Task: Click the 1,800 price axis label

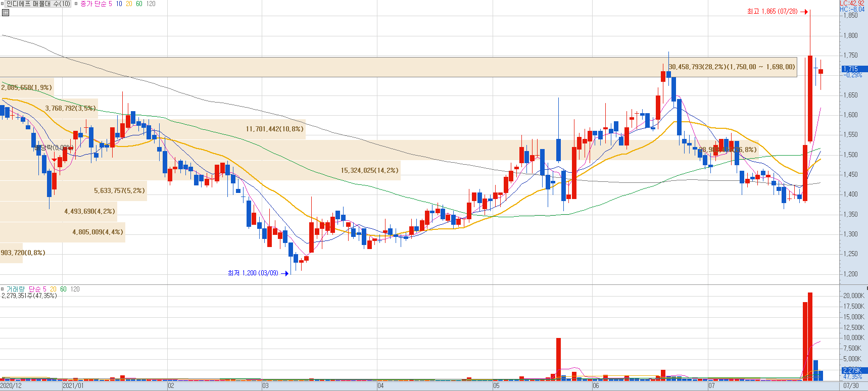Action: point(851,35)
